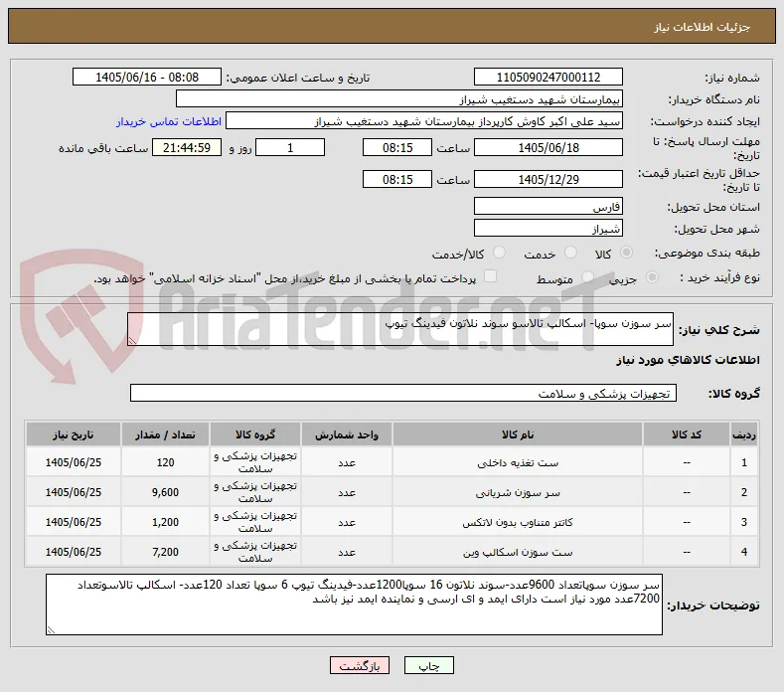Click the چاپ (print) button
This screenshot has height=692, width=784.
pos(428,665)
